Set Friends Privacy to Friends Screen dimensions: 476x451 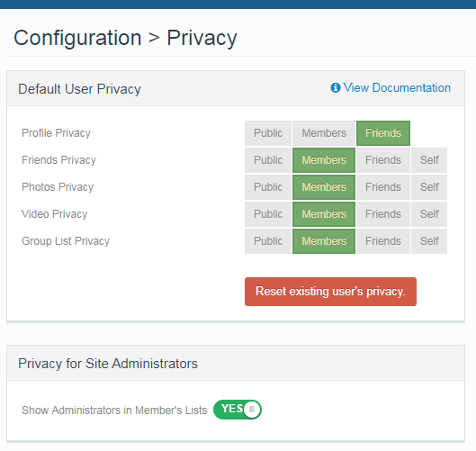383,160
